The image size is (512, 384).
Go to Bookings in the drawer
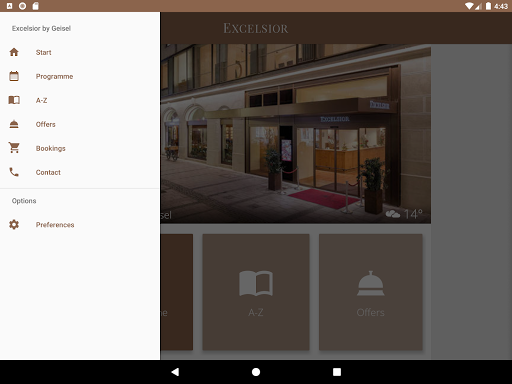(x=80, y=148)
